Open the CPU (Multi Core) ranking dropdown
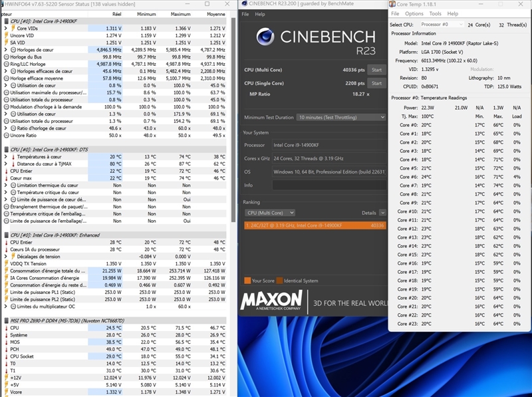Screen dimensions: 532x397 point(270,213)
